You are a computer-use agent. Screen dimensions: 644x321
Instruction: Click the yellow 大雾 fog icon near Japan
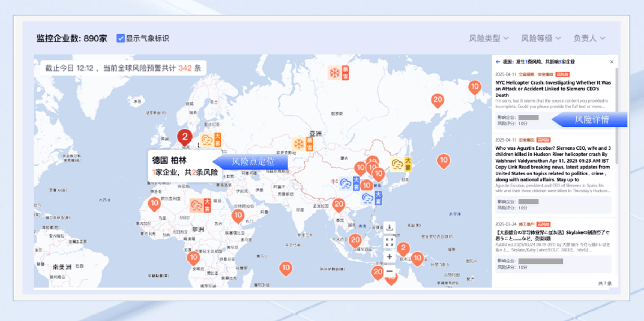(402, 164)
